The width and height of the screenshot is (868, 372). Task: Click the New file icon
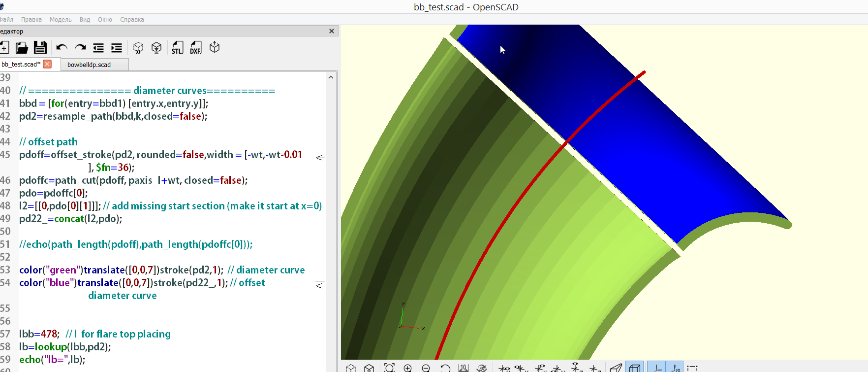[x=4, y=48]
